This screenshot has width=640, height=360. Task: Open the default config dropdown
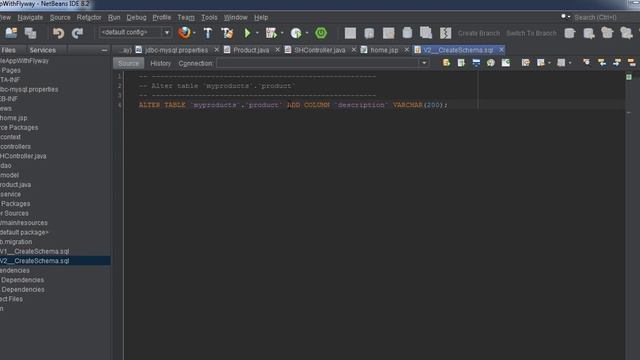coord(135,32)
